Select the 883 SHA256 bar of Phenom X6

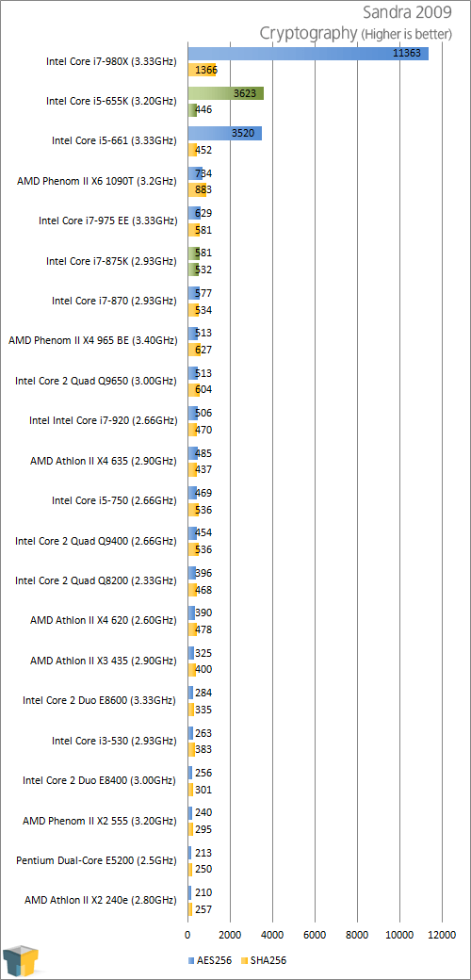(x=198, y=189)
